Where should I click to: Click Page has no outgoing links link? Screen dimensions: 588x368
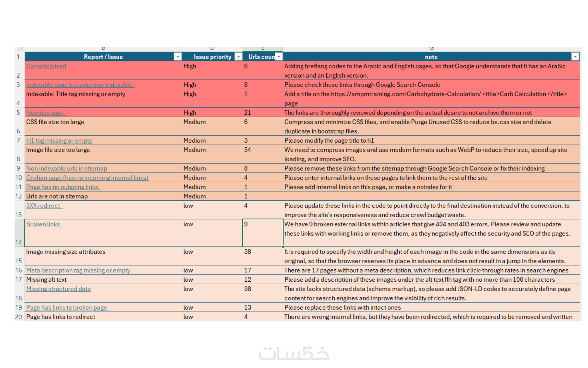pyautogui.click(x=62, y=187)
